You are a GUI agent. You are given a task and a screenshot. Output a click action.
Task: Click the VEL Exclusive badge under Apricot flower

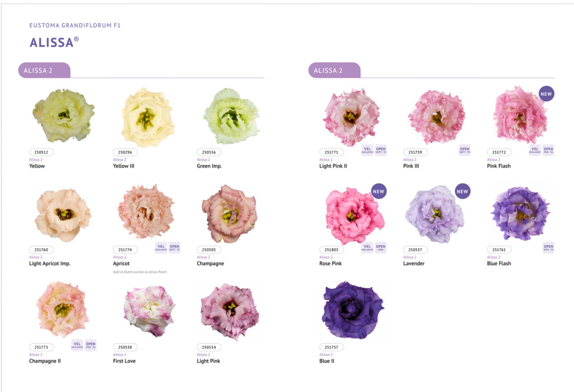[x=161, y=248]
